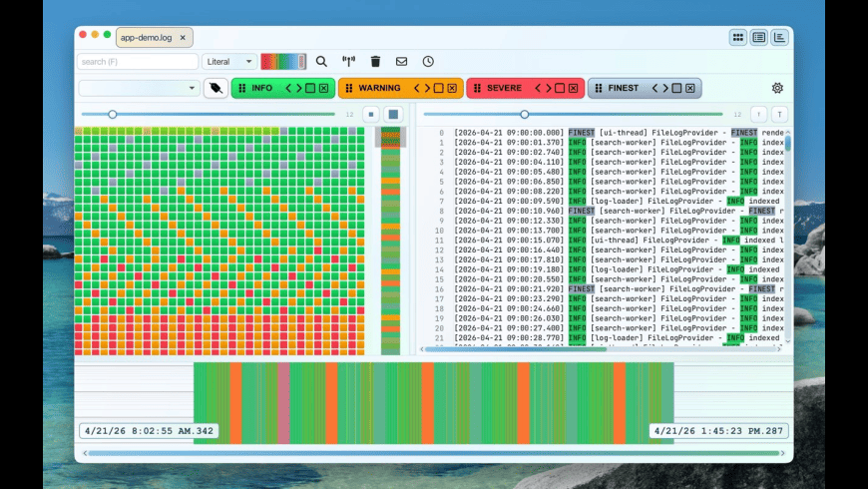The image size is (868, 489).
Task: Click the timeline start timestamp 8:02:55 AM.342
Action: point(149,431)
